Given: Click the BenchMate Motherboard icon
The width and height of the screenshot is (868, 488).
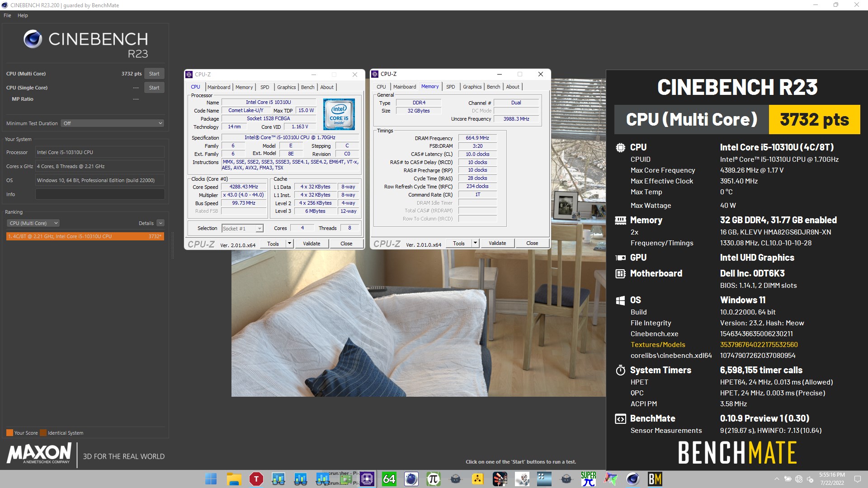Looking at the screenshot, I should [x=620, y=274].
